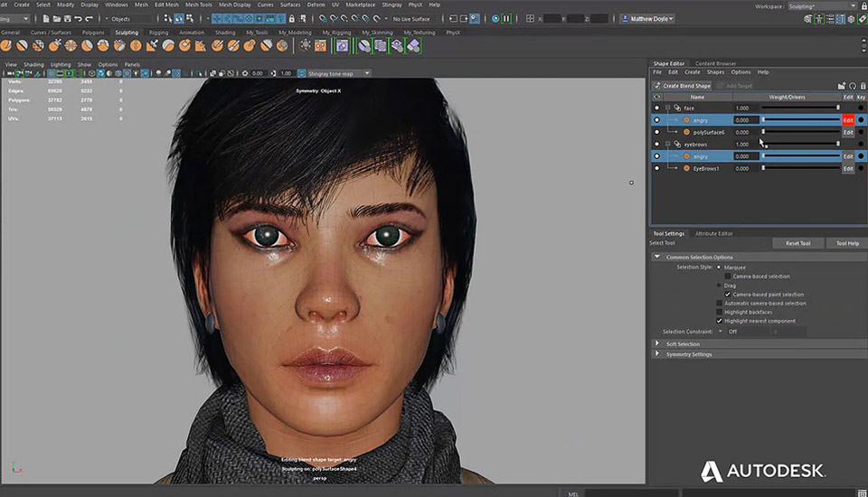Enable Camera-based selection checkbox
This screenshot has width=868, height=497.
coord(728,277)
